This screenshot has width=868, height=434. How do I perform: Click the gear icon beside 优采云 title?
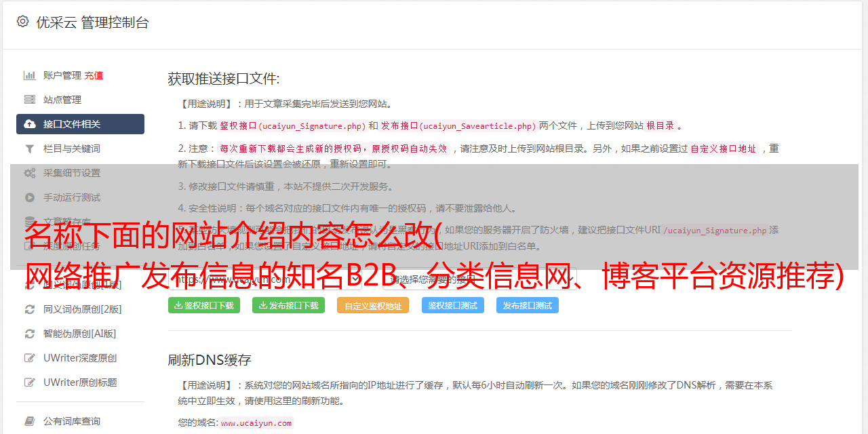pyautogui.click(x=23, y=22)
